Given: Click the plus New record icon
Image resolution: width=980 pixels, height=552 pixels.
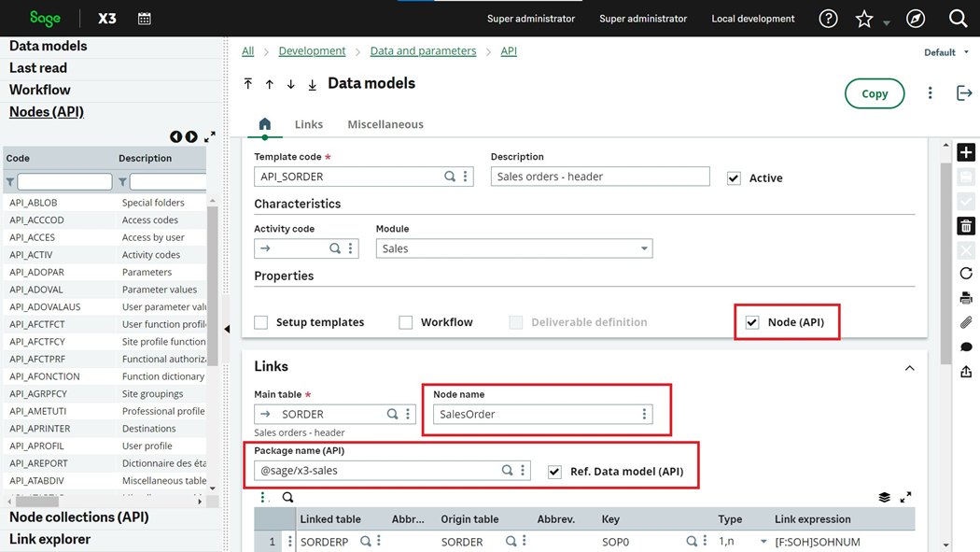Looking at the screenshot, I should coord(966,152).
